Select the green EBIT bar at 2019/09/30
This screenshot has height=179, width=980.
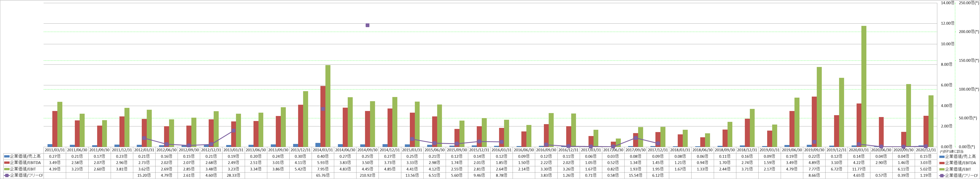pyautogui.click(x=819, y=107)
